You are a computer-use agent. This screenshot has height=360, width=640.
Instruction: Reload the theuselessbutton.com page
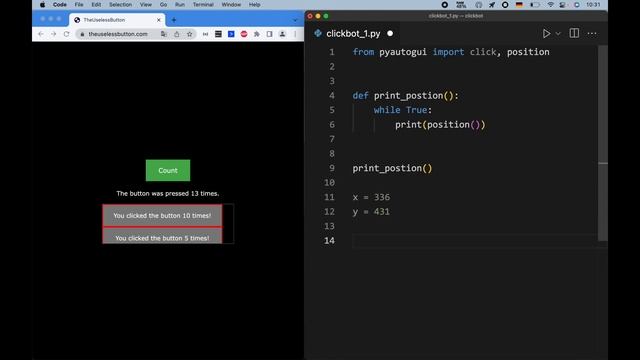67,34
